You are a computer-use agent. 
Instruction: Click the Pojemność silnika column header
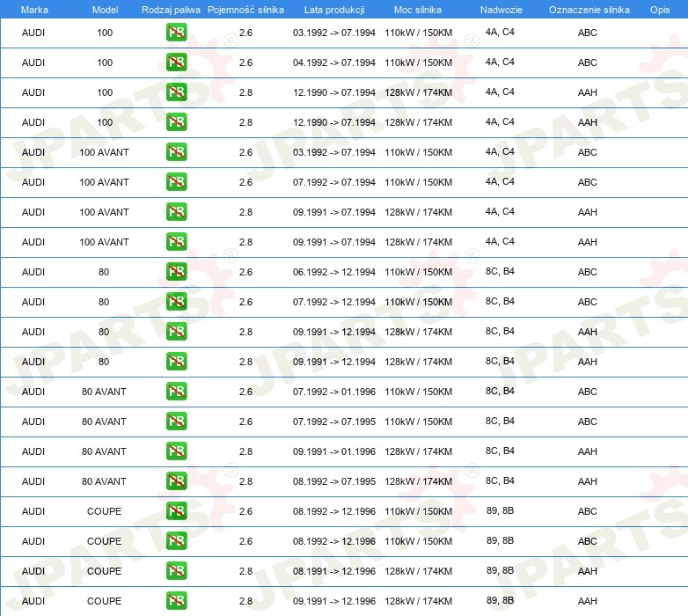pos(245,10)
